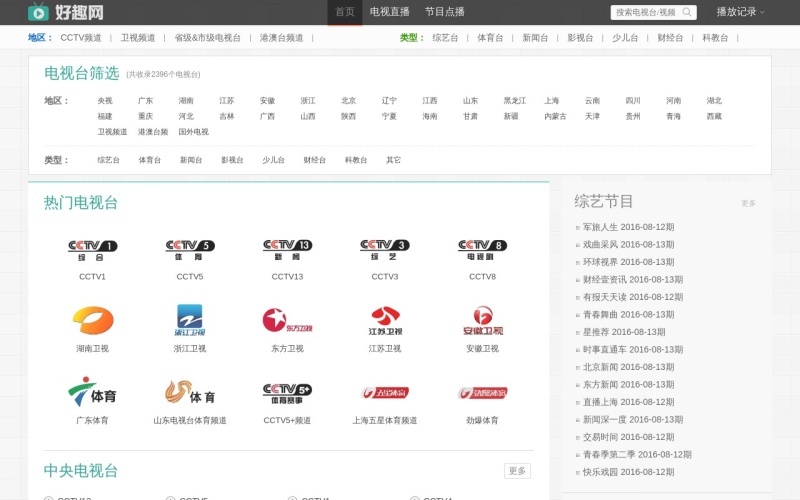Open 财经壹资讯 2016-08-13期
Viewport: 800px width, 500px height.
tap(633, 280)
